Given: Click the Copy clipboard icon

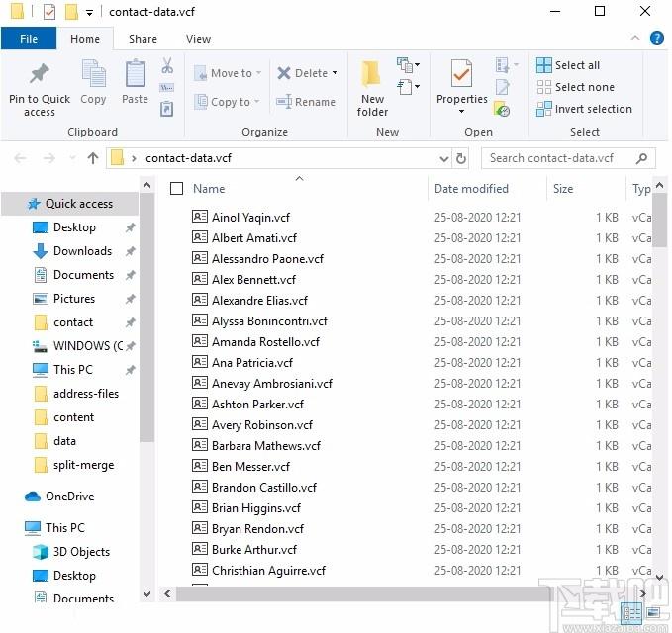Looking at the screenshot, I should (93, 73).
